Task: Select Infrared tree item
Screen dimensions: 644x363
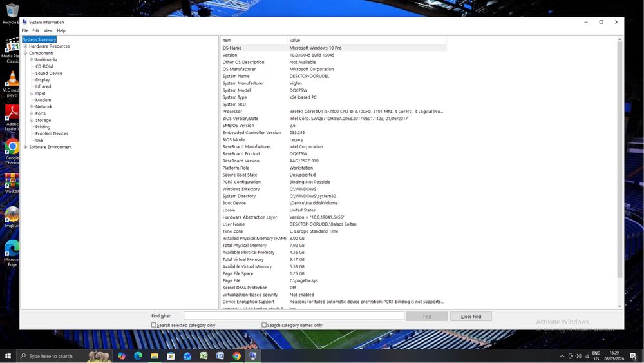Action: 43,86
